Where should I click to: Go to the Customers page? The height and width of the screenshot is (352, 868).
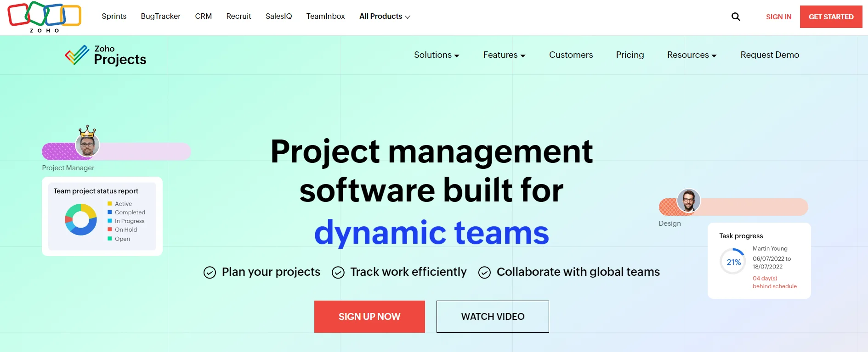pos(571,55)
